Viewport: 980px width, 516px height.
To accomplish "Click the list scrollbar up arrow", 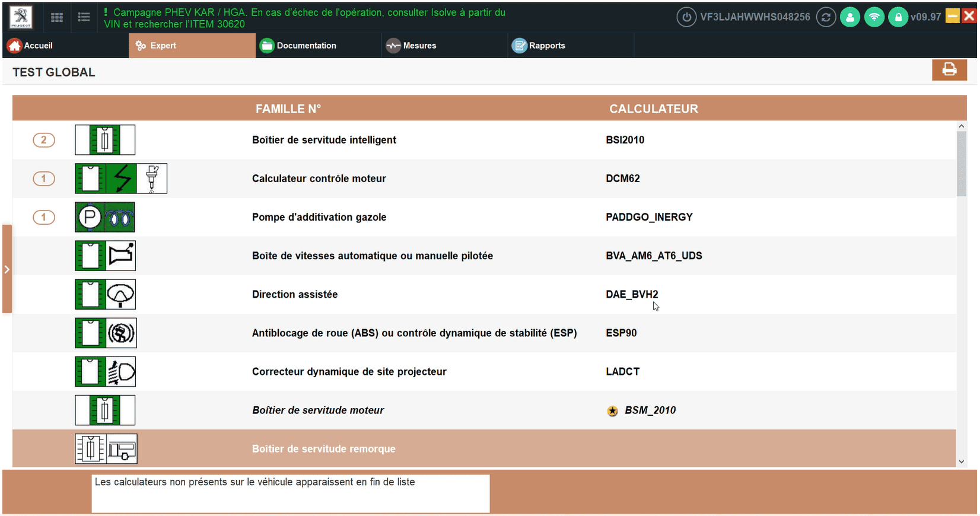I will [962, 126].
